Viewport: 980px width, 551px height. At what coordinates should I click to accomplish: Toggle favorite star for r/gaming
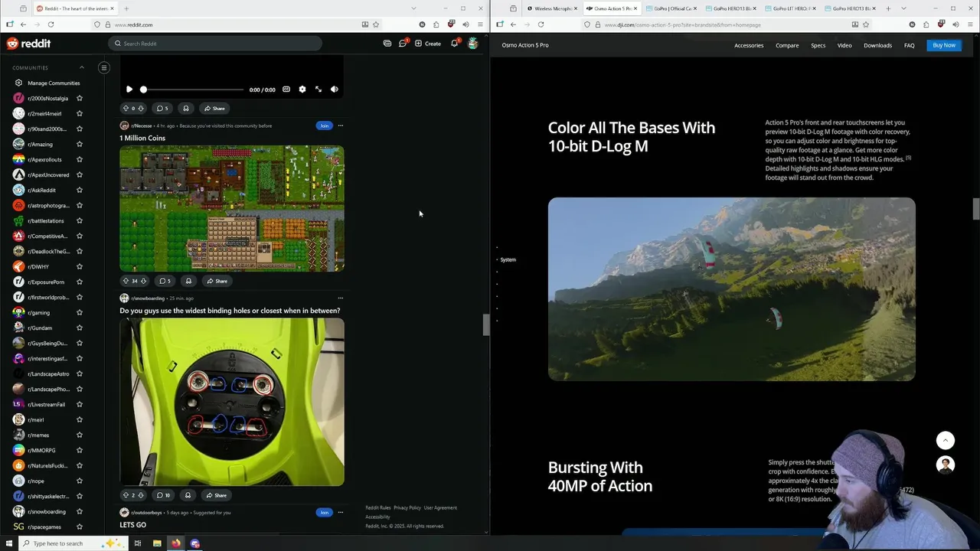pos(80,312)
